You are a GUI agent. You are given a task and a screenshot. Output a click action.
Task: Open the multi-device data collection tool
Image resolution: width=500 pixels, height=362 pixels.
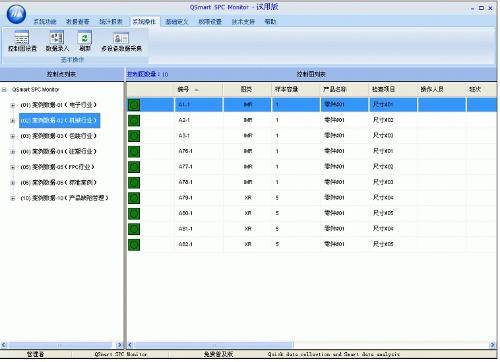click(x=121, y=41)
